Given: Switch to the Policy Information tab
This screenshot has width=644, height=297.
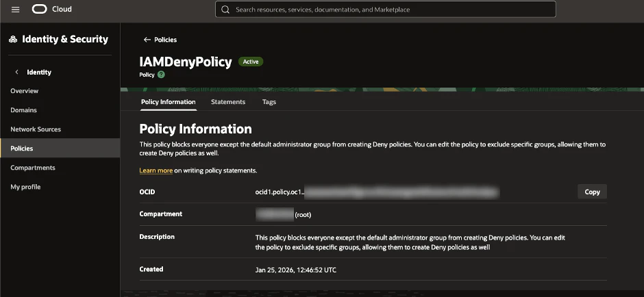Looking at the screenshot, I should (x=169, y=102).
